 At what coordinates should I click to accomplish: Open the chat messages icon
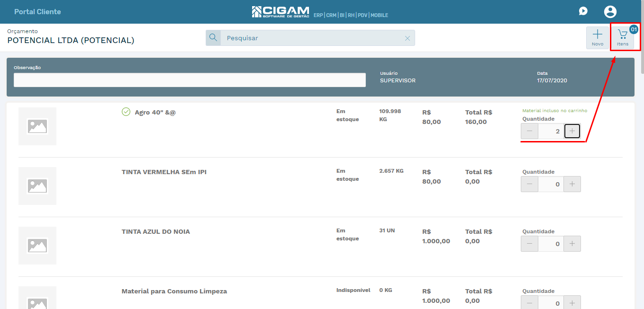pos(583,11)
